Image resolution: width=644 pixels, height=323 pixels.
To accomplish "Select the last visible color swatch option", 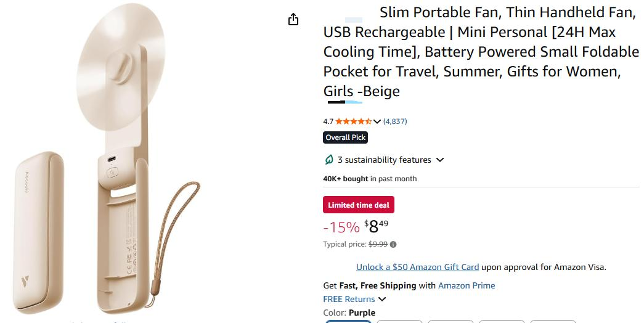I will (553, 321).
